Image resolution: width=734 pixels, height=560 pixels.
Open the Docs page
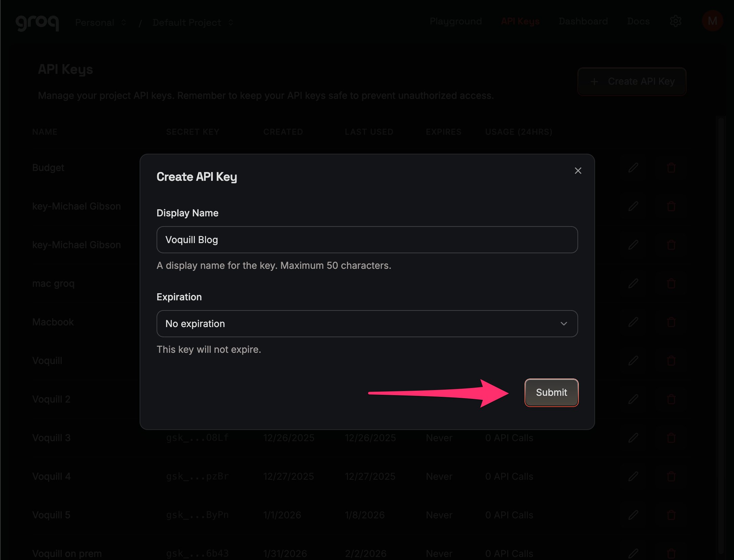[x=638, y=21]
